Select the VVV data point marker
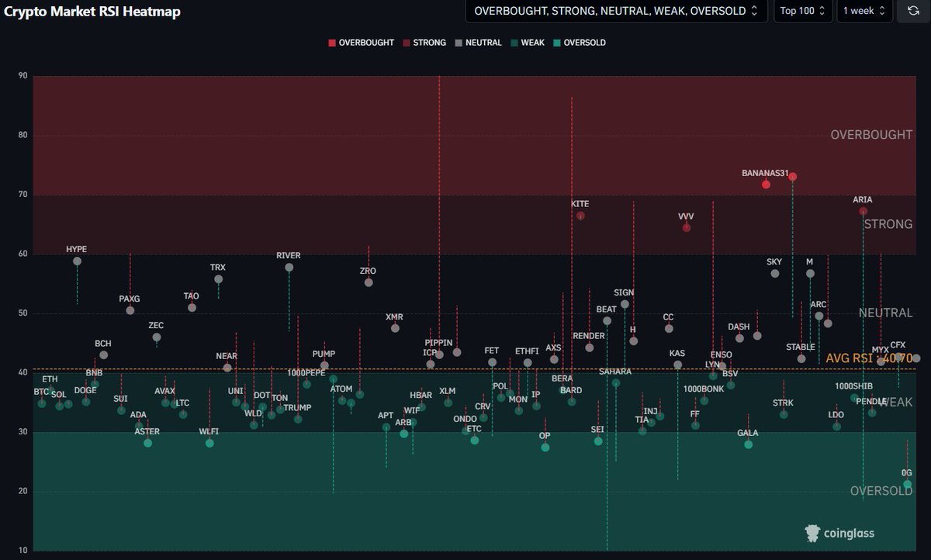This screenshot has height=560, width=931. tap(686, 227)
